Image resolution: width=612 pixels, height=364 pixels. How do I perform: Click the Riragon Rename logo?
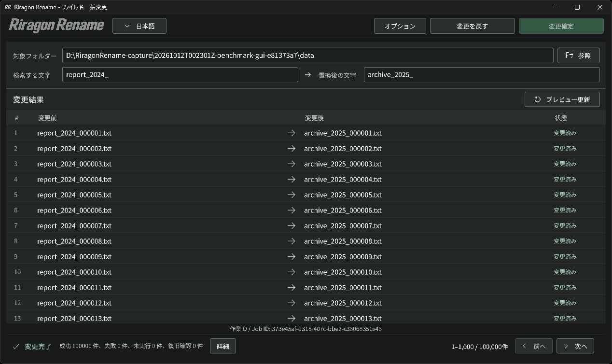[56, 26]
